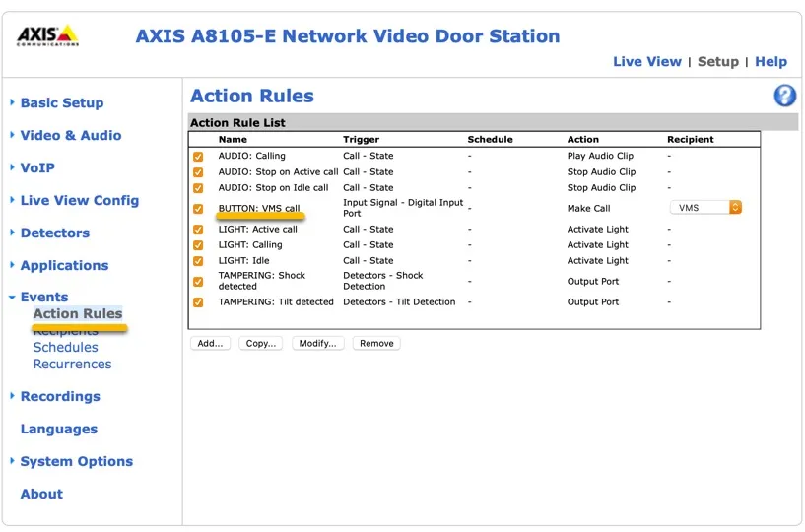This screenshot has height=532, width=805.
Task: Select the TAMPERING: Shock detected rule name
Action: (262, 281)
